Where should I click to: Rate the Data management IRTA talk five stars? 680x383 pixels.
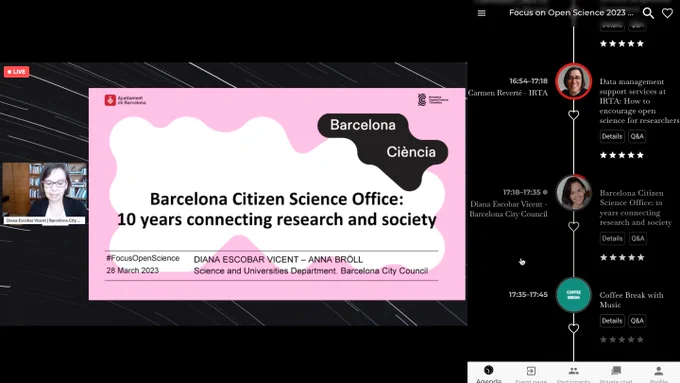point(640,155)
